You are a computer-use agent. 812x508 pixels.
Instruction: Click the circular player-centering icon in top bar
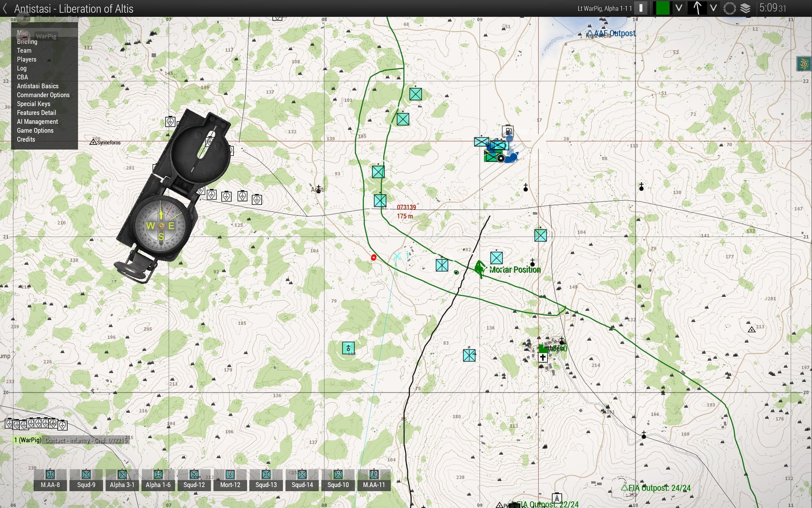[x=730, y=8]
